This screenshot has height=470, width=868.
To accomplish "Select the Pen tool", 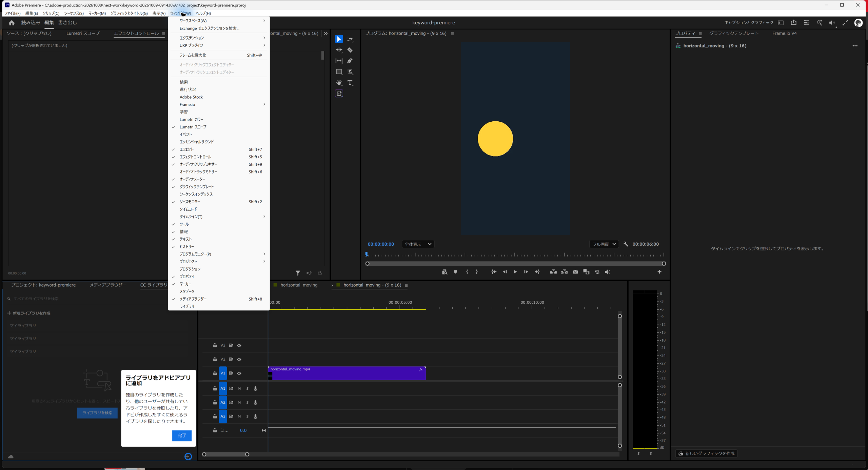I will [350, 61].
